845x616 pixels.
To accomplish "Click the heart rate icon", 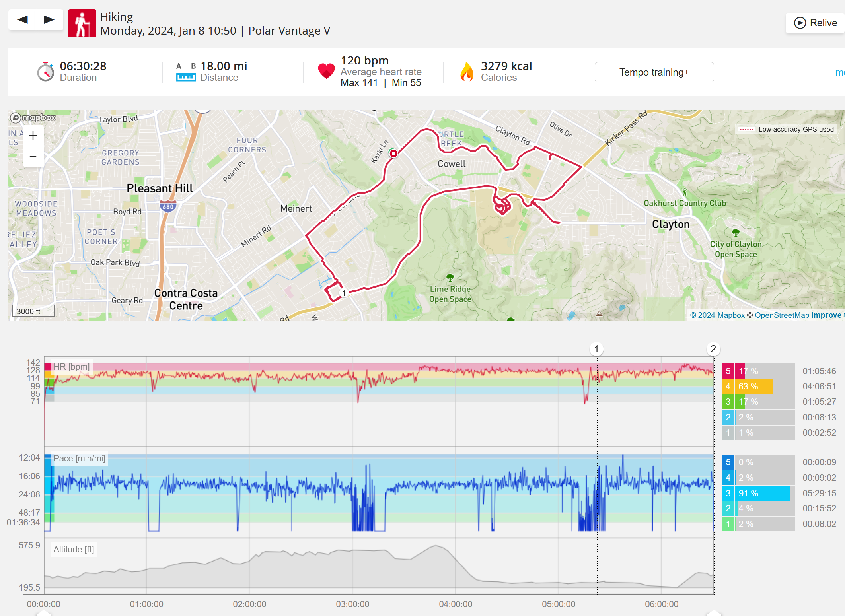I will tap(326, 71).
